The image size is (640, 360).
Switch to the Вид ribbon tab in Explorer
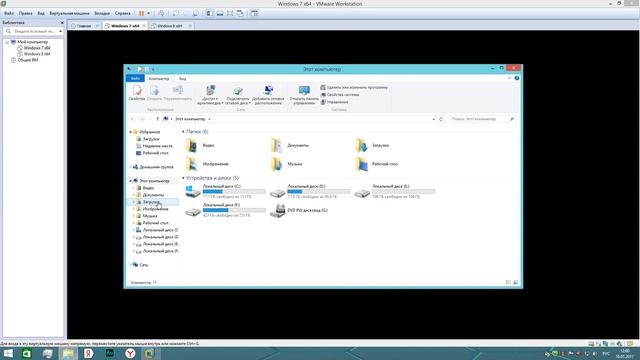click(182, 78)
